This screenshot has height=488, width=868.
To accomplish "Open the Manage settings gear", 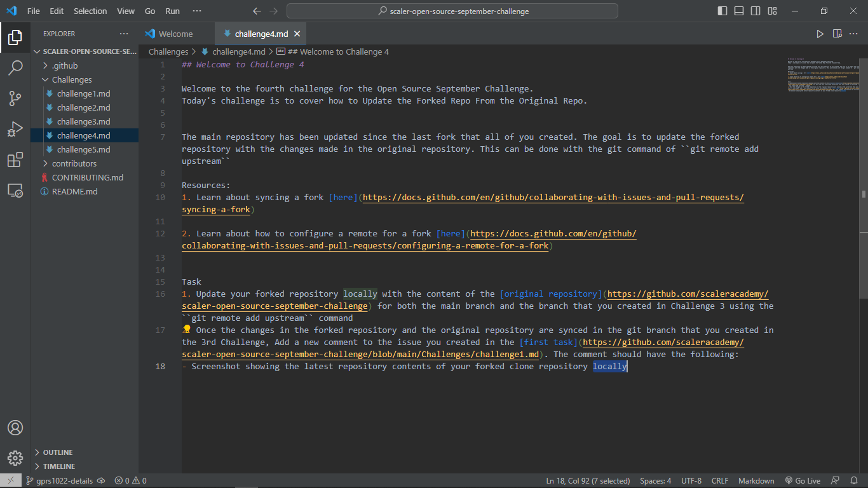I will click(15, 457).
